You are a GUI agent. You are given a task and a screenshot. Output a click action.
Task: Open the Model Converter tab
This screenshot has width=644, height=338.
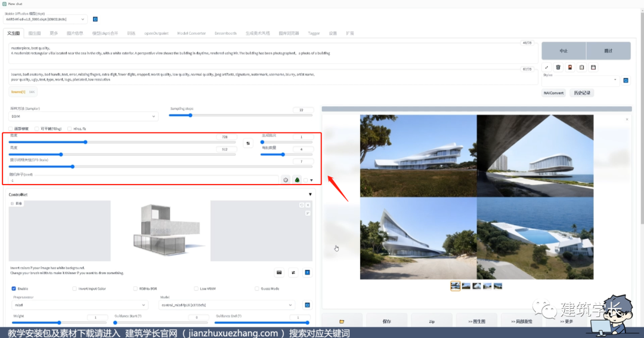[191, 33]
